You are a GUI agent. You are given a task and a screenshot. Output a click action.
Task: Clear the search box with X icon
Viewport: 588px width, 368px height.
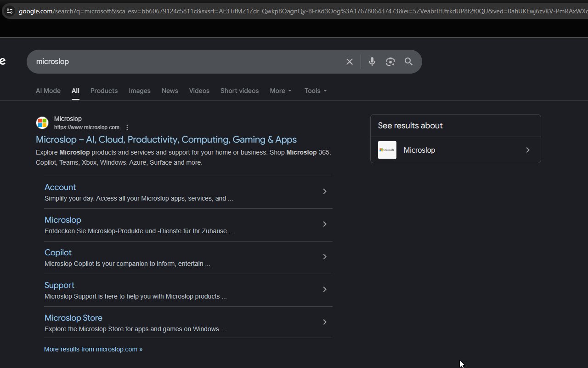click(350, 62)
